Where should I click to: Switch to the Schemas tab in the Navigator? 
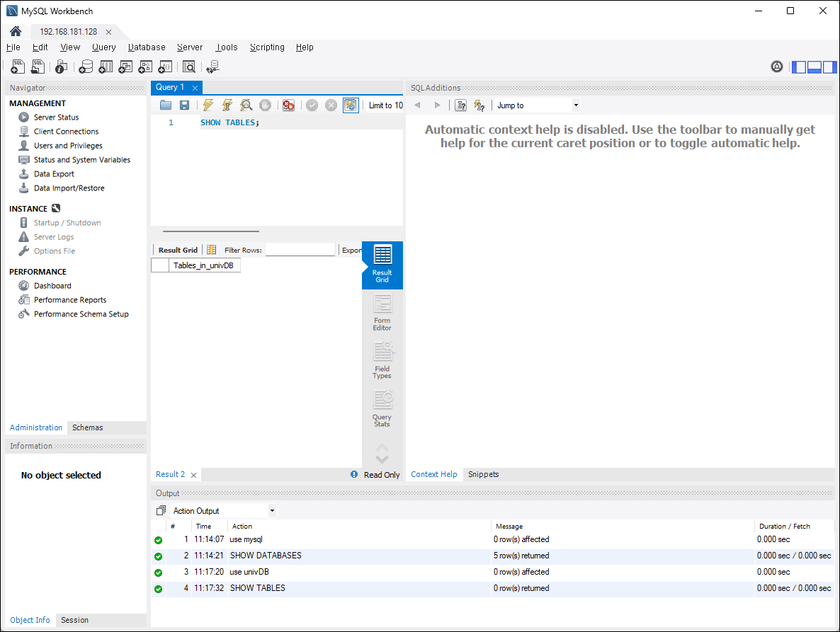coord(87,427)
